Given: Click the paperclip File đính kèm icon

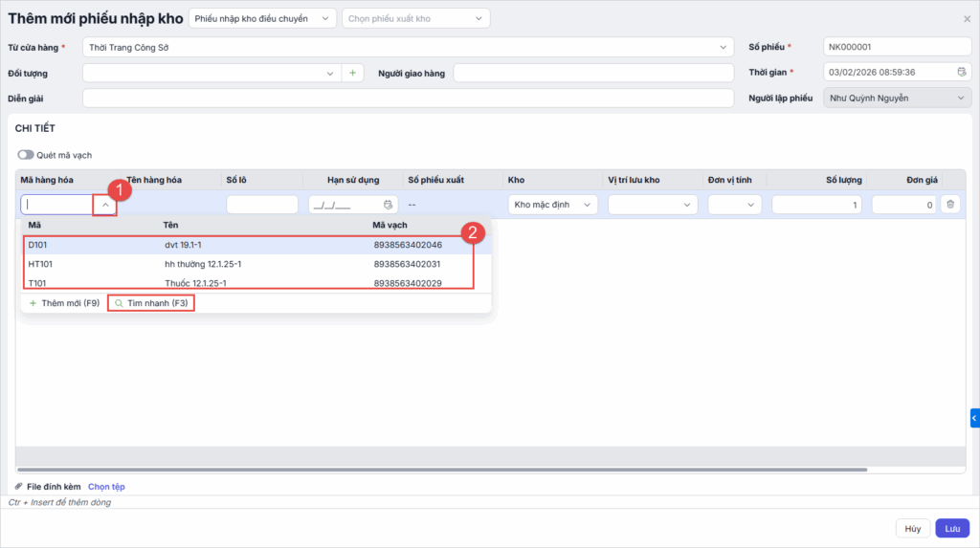Looking at the screenshot, I should 19,487.
